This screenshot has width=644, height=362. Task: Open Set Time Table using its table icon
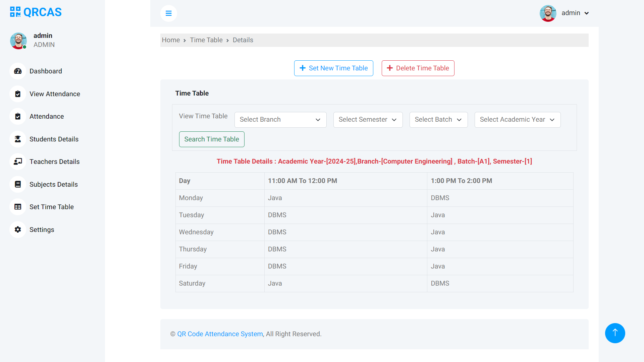click(17, 207)
